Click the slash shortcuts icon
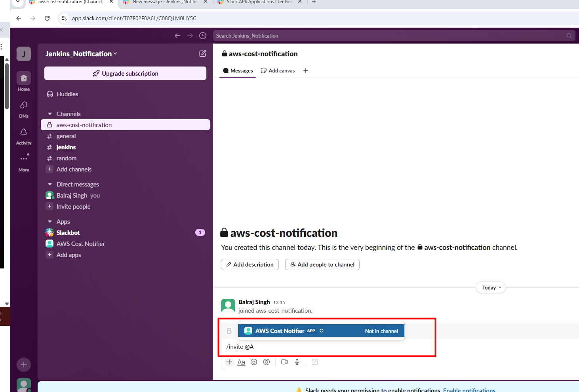Viewport: 579px width, 392px height. point(315,362)
